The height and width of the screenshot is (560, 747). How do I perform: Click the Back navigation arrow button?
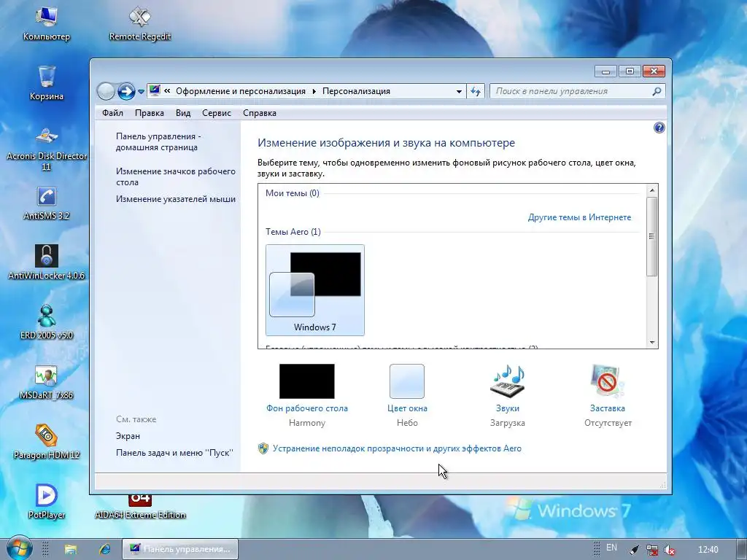tap(106, 91)
